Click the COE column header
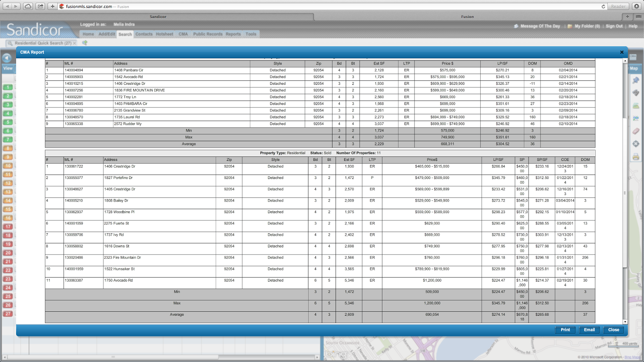644x362 pixels. [x=565, y=160]
